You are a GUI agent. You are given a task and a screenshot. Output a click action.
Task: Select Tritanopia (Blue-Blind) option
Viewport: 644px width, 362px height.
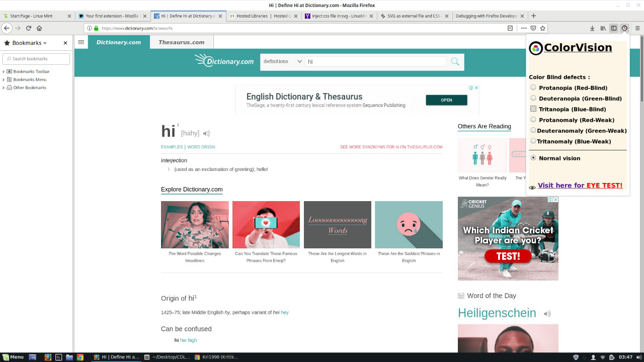tap(533, 109)
